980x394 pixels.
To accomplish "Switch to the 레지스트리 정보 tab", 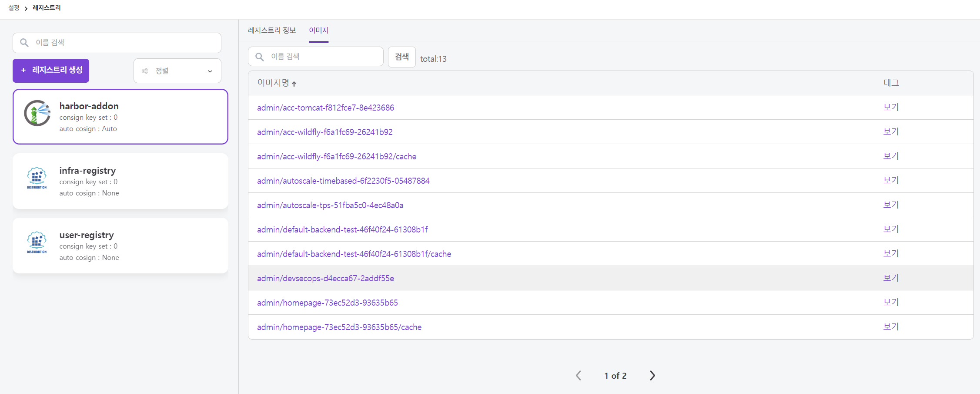I will 272,30.
